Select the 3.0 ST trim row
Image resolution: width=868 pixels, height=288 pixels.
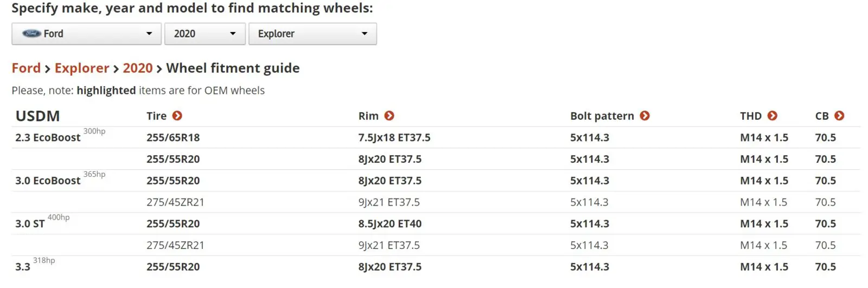436,223
